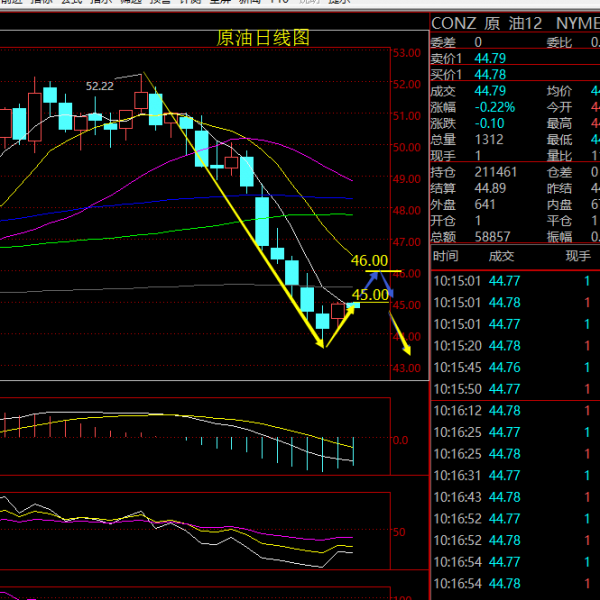Click the 最高 label
Image resolution: width=600 pixels, height=600 pixels.
tap(559, 124)
